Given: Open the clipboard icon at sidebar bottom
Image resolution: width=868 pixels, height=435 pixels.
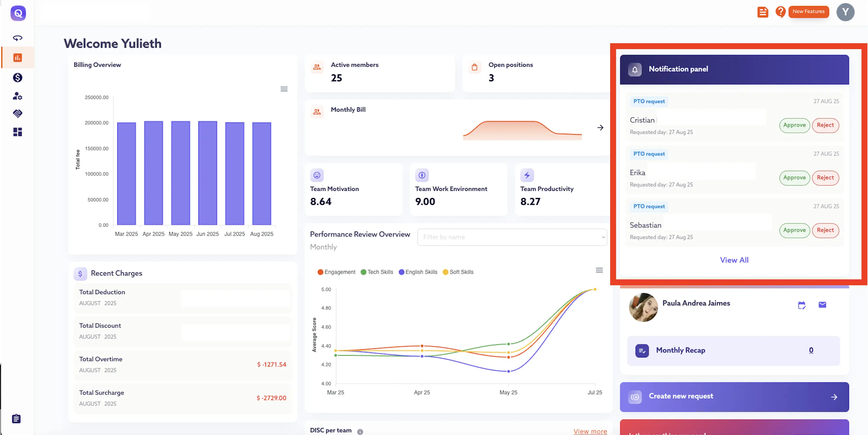Looking at the screenshot, I should (x=16, y=418).
